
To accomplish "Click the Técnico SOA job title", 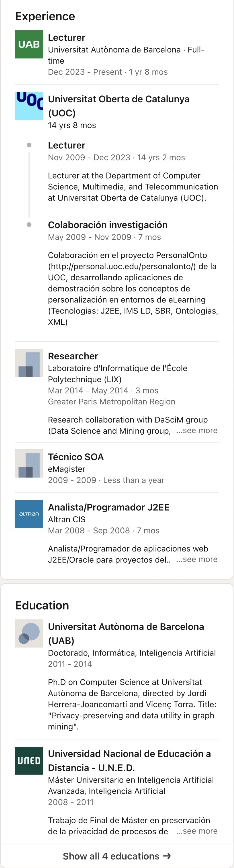I will click(x=76, y=457).
